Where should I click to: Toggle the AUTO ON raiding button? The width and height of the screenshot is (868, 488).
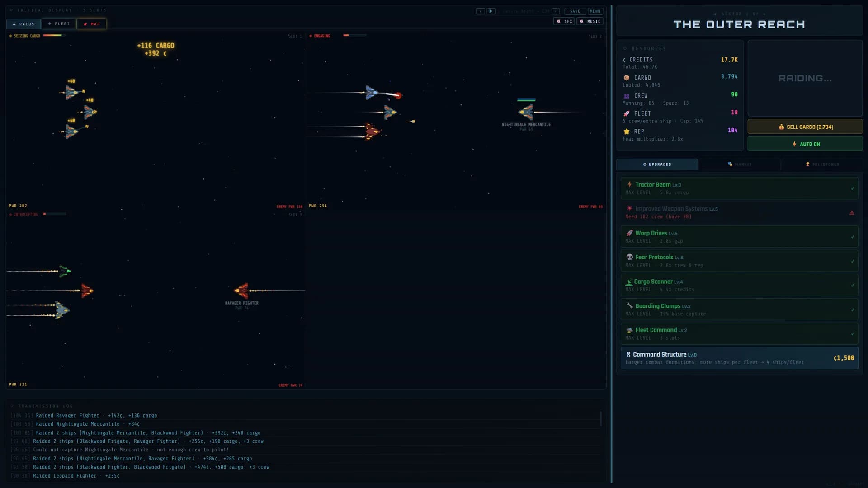[x=805, y=144]
